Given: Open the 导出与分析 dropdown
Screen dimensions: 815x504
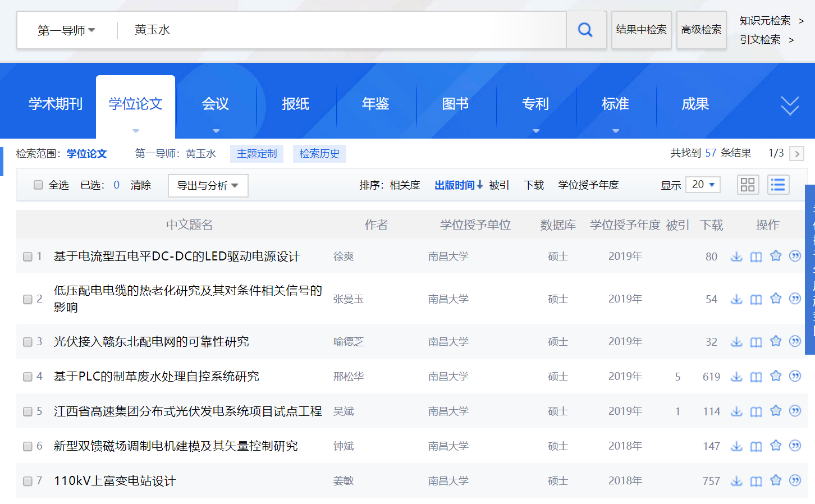Looking at the screenshot, I should click(208, 185).
